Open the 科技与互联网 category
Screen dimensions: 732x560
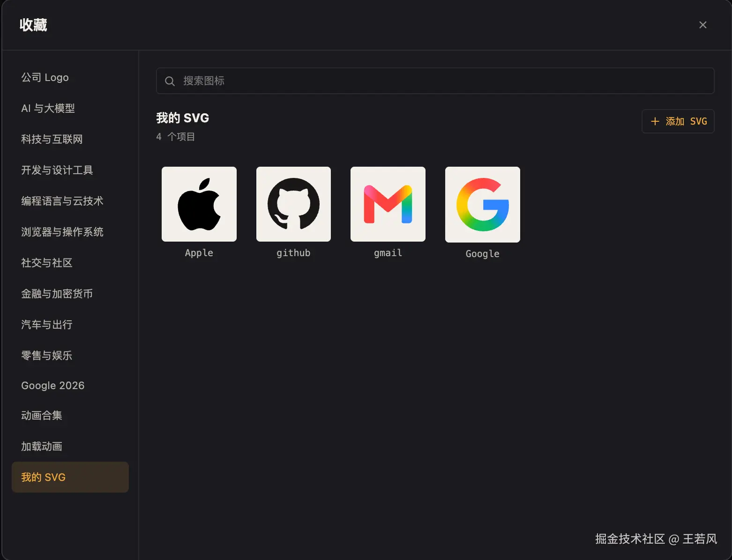click(70, 139)
